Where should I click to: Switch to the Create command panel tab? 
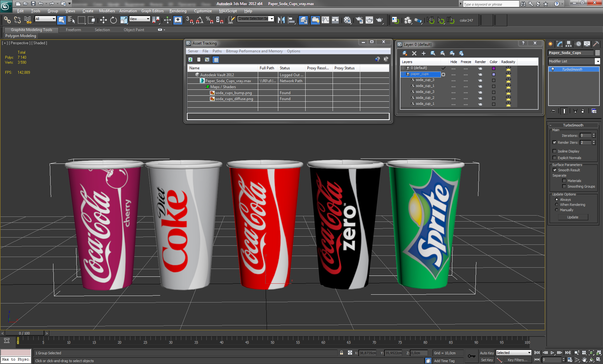point(551,44)
